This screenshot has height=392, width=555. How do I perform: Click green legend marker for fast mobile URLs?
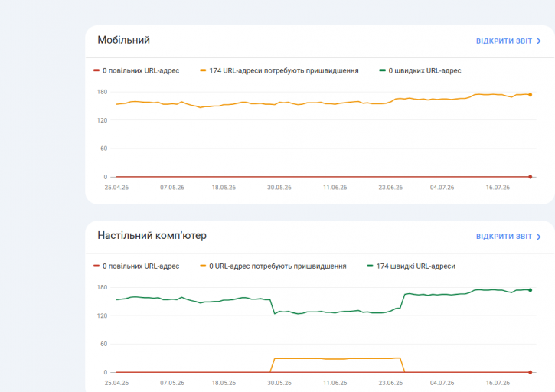(x=382, y=70)
